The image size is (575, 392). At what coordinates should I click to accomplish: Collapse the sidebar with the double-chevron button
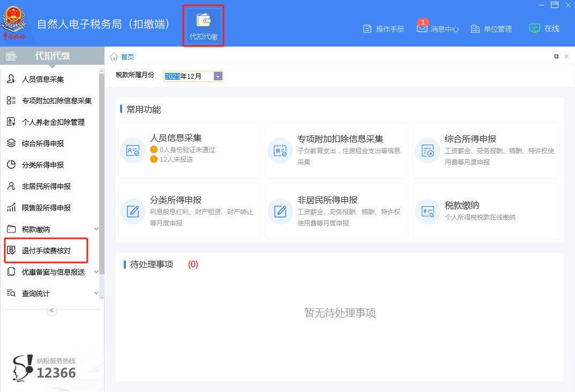click(51, 311)
